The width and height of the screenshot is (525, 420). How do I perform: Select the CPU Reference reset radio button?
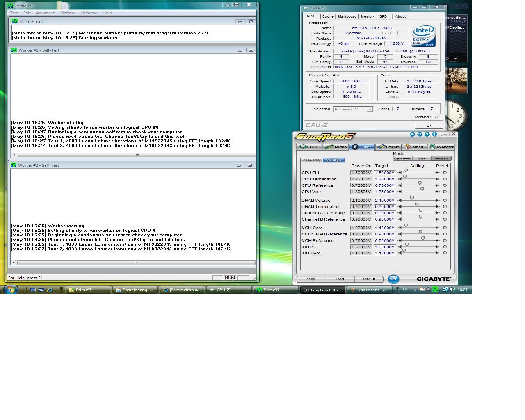(x=445, y=185)
